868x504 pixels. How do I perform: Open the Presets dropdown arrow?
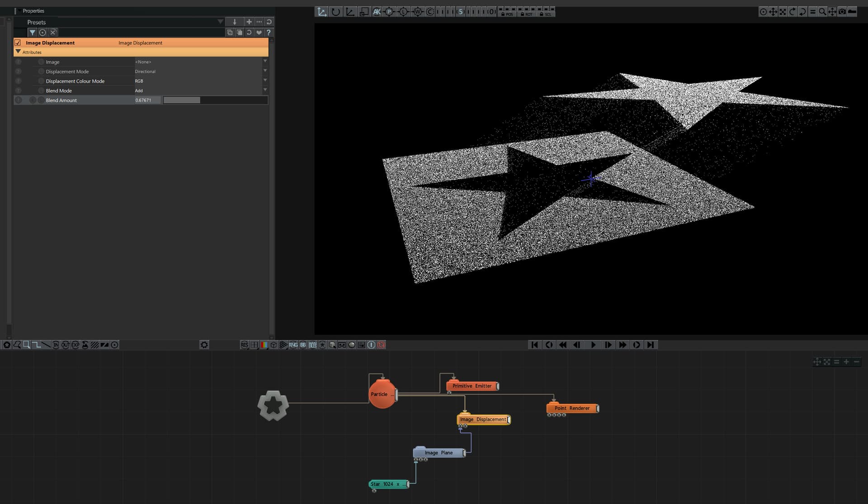pos(220,22)
